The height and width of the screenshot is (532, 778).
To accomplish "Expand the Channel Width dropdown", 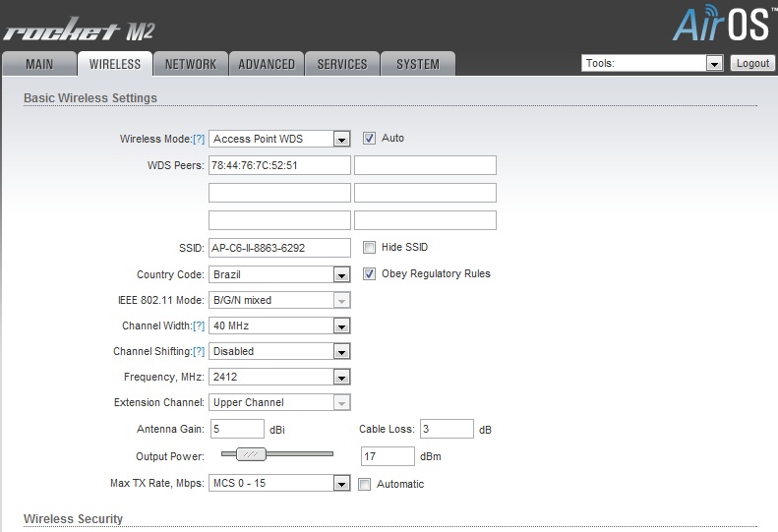I will [x=279, y=326].
